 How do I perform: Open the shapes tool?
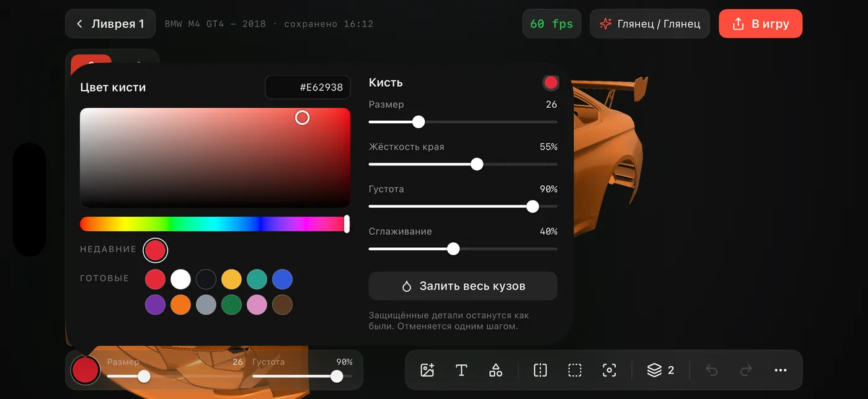496,370
